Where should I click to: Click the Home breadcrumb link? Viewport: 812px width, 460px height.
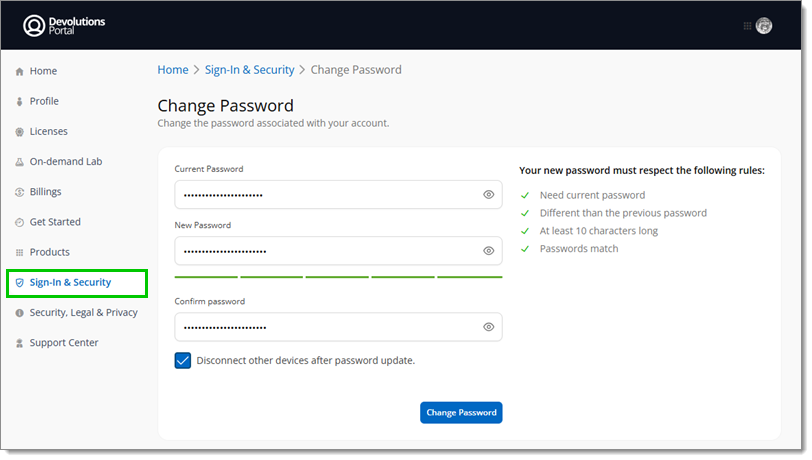173,70
